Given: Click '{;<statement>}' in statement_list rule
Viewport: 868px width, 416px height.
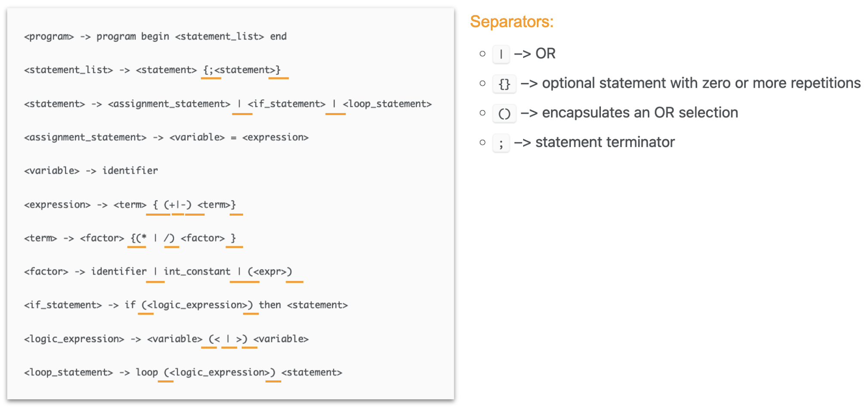Looking at the screenshot, I should click(x=242, y=70).
